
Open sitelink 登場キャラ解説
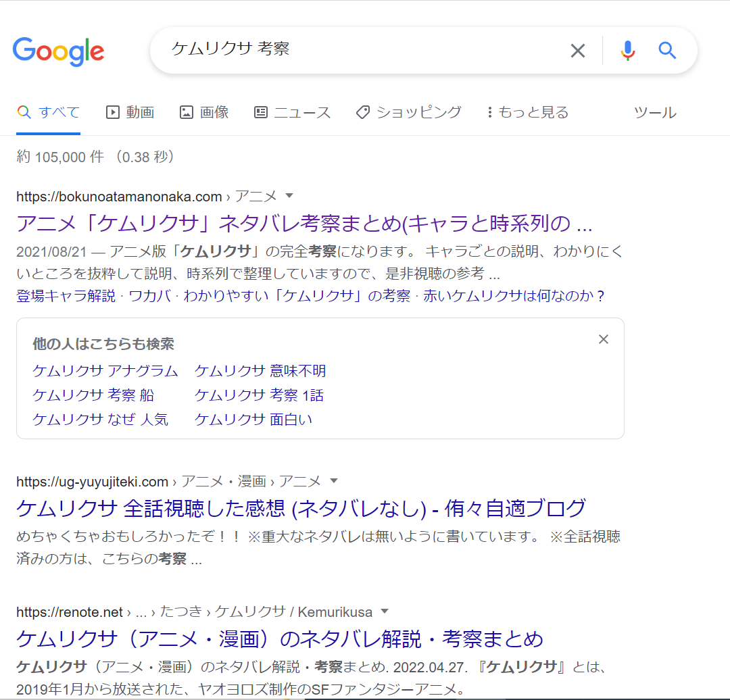[66, 295]
